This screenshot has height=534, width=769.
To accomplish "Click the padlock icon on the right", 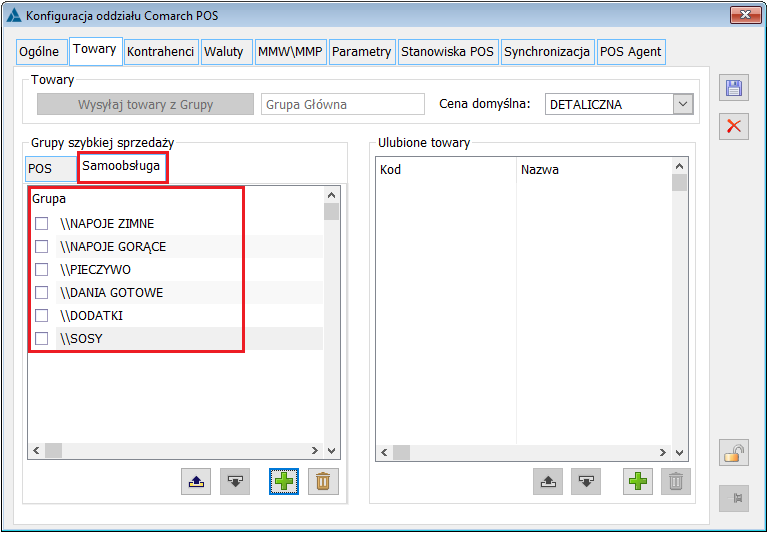I will coord(734,453).
